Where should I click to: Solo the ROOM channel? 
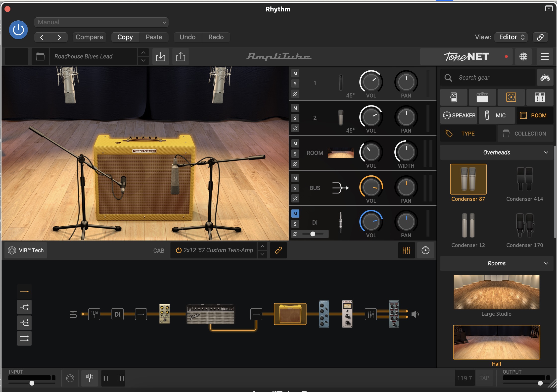click(295, 154)
